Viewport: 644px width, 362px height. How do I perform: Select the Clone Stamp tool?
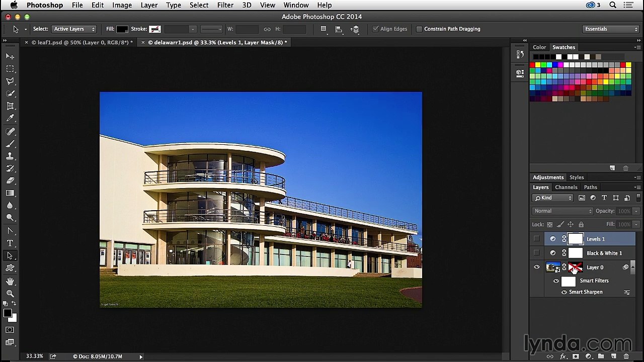(10, 156)
